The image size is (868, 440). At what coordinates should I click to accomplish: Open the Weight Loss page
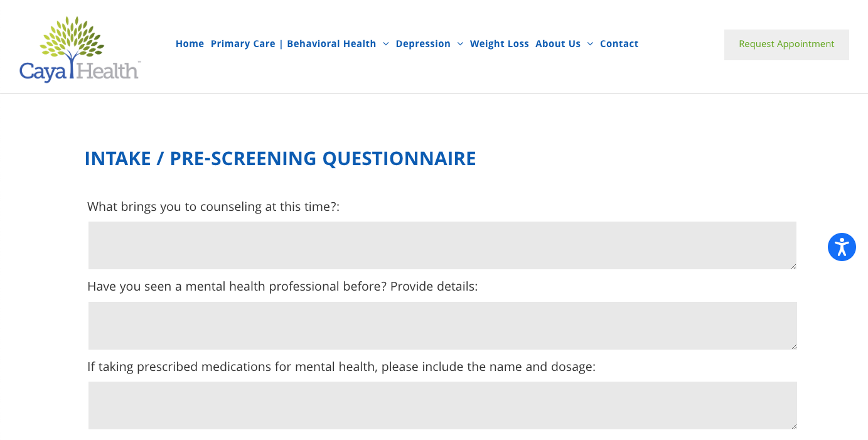point(499,43)
